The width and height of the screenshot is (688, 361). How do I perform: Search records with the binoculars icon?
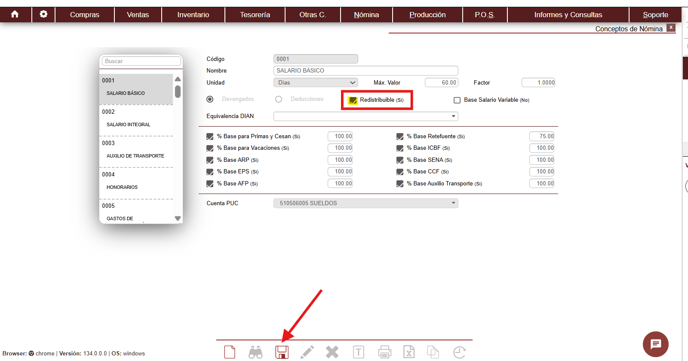255,352
